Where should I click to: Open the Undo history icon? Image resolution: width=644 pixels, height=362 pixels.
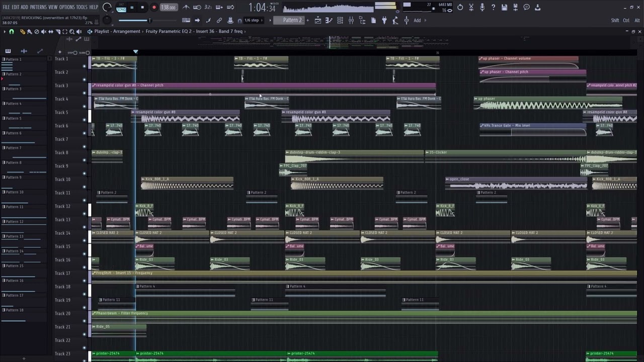tap(460, 7)
